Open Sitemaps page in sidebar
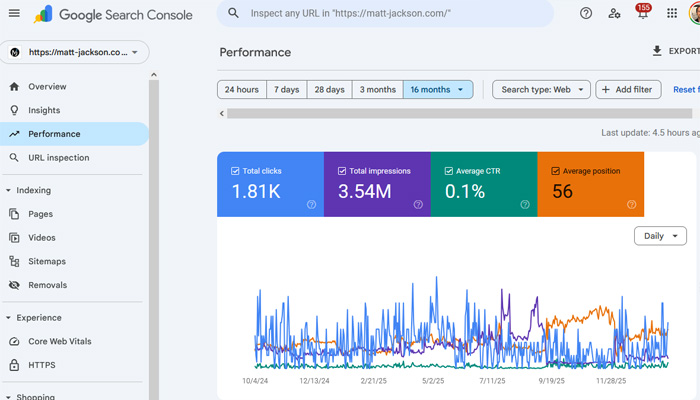 pos(74,261)
